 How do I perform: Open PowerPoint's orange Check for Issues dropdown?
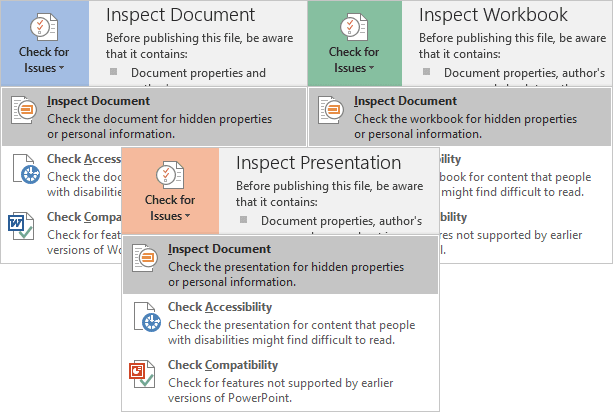click(170, 191)
